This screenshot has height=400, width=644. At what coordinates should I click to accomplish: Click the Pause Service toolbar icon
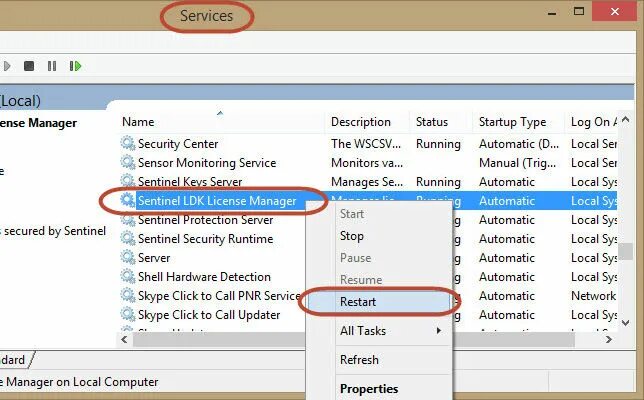tap(52, 66)
